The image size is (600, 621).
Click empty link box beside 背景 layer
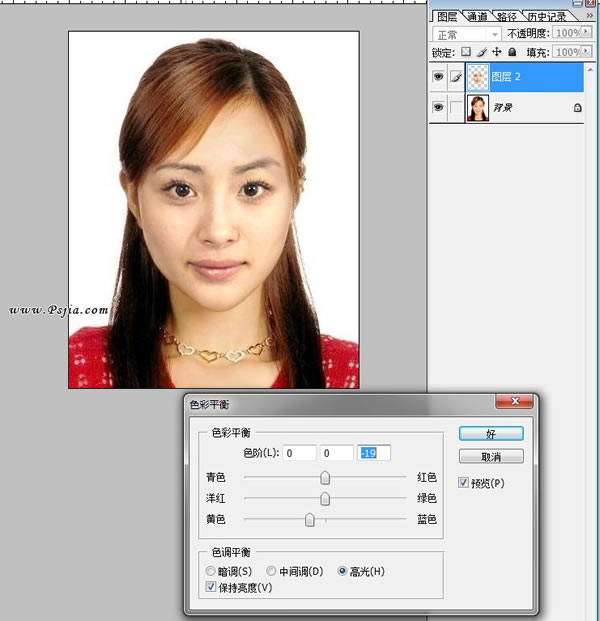coord(456,107)
